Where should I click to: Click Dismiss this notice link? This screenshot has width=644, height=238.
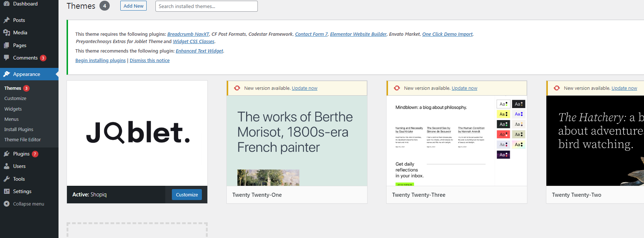click(150, 60)
